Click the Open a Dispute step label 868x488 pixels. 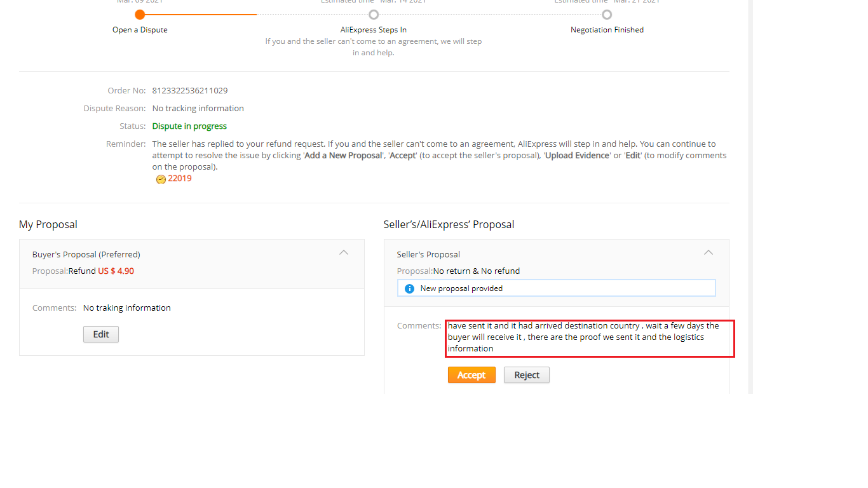pos(140,30)
